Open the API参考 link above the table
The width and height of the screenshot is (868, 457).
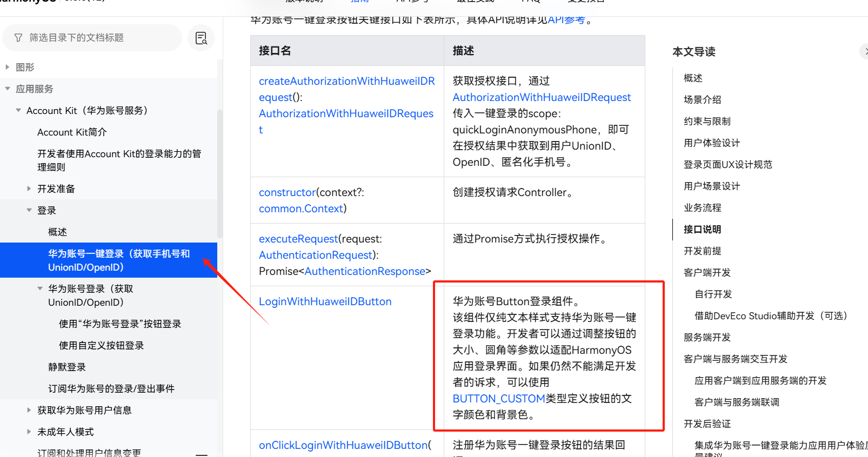pyautogui.click(x=566, y=20)
